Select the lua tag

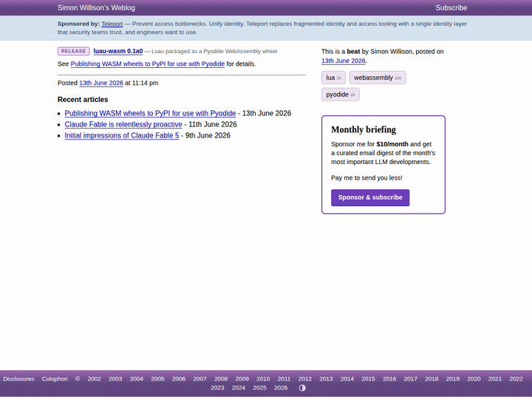point(333,78)
